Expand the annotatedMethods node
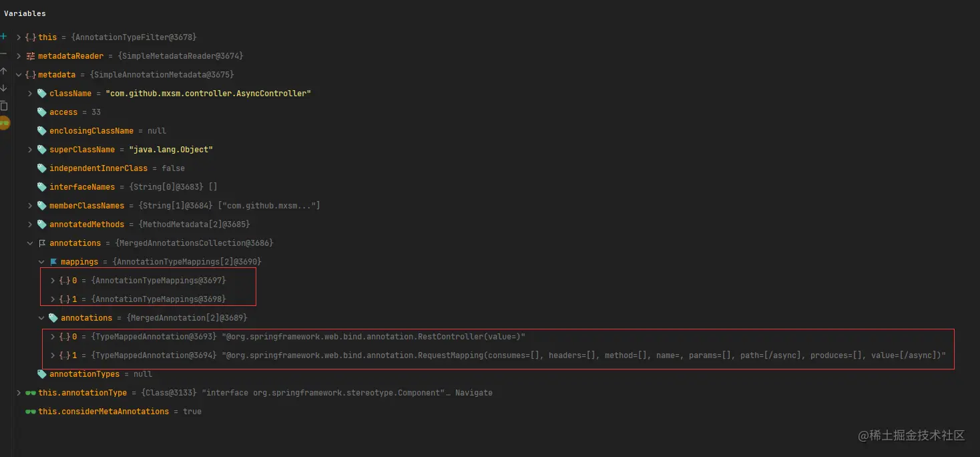The width and height of the screenshot is (980, 457). tap(30, 224)
